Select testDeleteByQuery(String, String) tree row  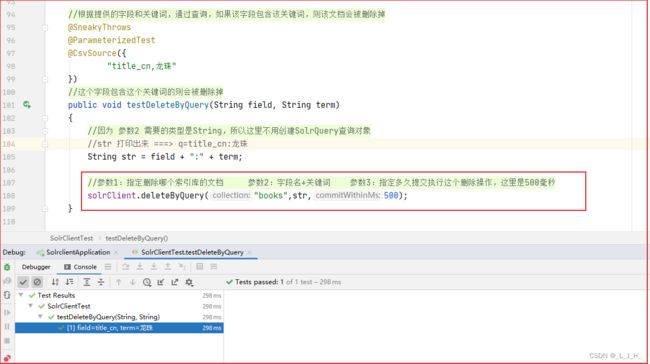click(x=119, y=317)
